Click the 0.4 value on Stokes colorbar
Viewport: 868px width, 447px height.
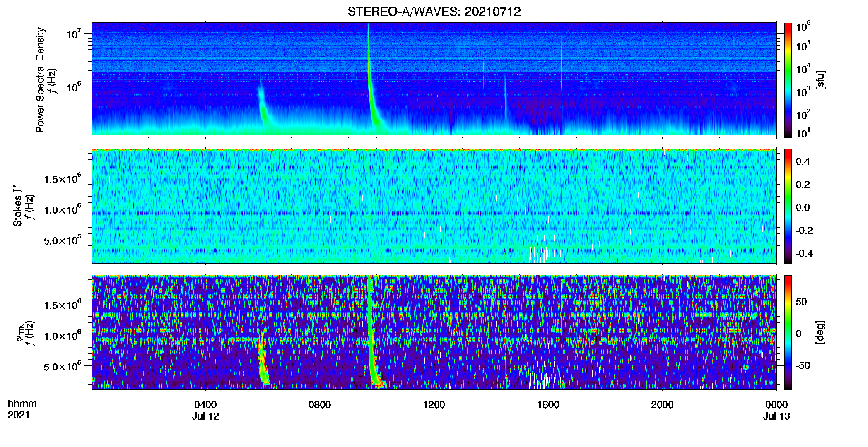click(x=803, y=162)
